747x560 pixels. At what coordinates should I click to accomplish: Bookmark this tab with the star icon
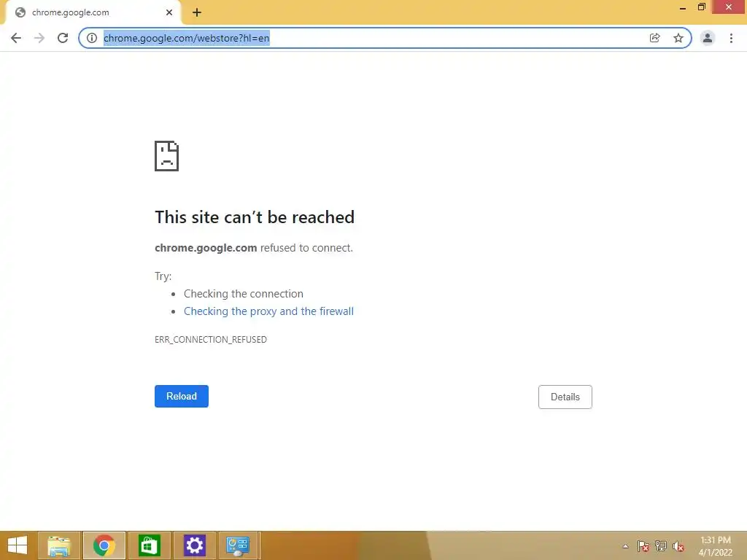pyautogui.click(x=678, y=38)
